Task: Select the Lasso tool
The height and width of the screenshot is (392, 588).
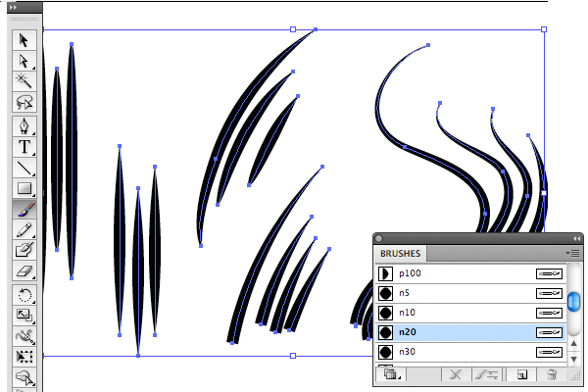Action: click(x=24, y=102)
